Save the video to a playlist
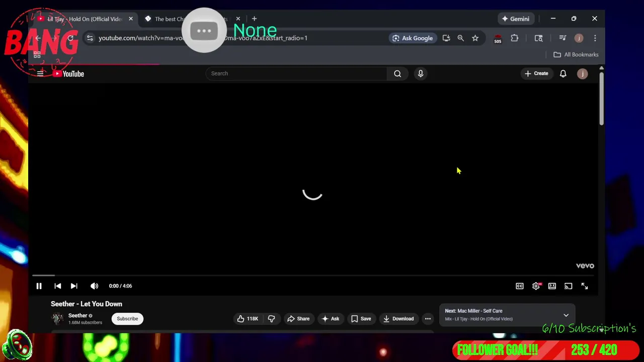644x362 pixels. click(x=361, y=319)
